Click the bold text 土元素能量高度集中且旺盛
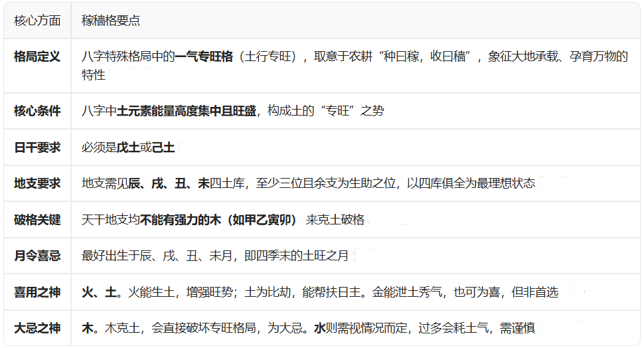 click(x=187, y=111)
